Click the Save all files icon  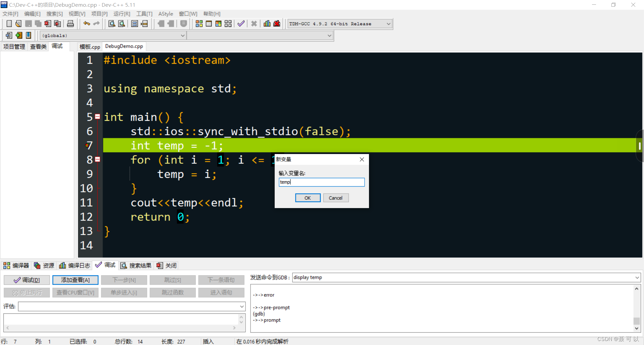[38, 23]
